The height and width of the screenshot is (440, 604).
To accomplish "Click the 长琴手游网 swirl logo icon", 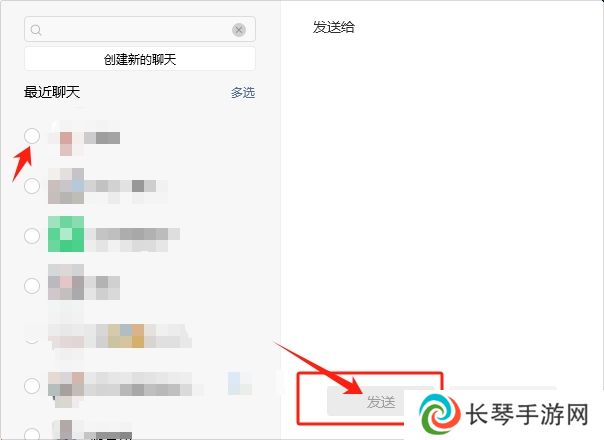I will [439, 414].
